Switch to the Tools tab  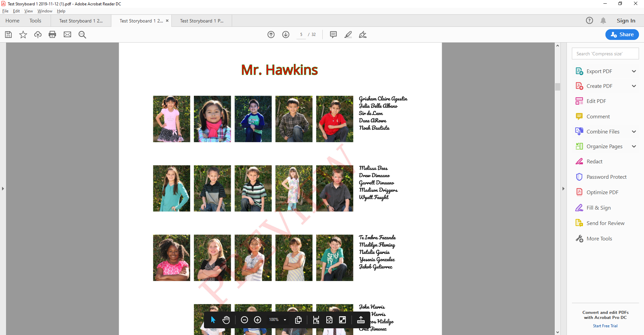coord(35,21)
